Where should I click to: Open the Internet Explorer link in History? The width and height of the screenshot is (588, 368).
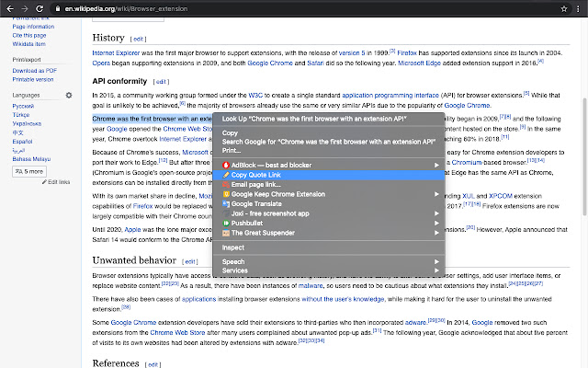[x=116, y=53]
